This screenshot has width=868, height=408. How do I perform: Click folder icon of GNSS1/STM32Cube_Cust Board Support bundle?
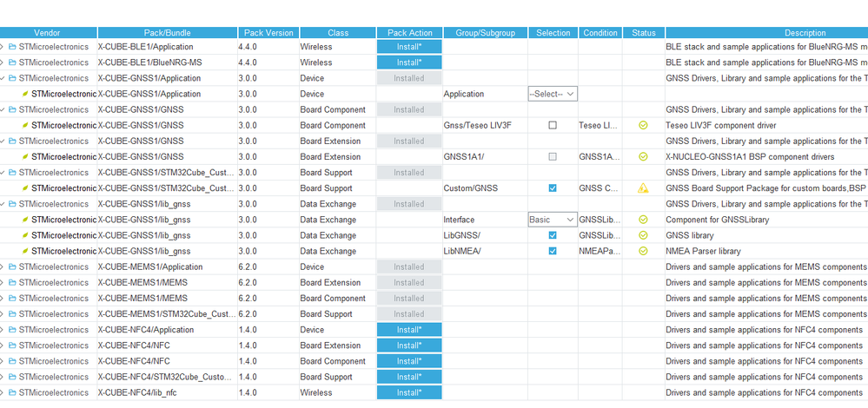pyautogui.click(x=12, y=173)
